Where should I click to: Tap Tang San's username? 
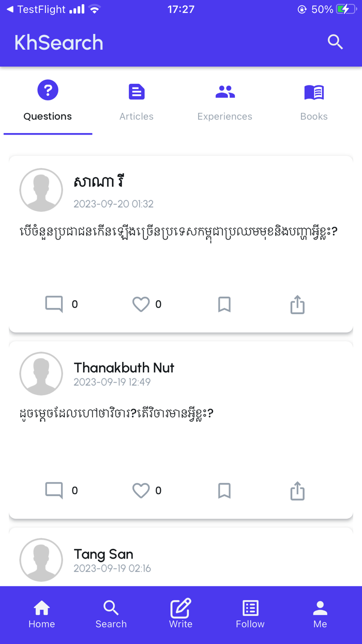(x=103, y=554)
